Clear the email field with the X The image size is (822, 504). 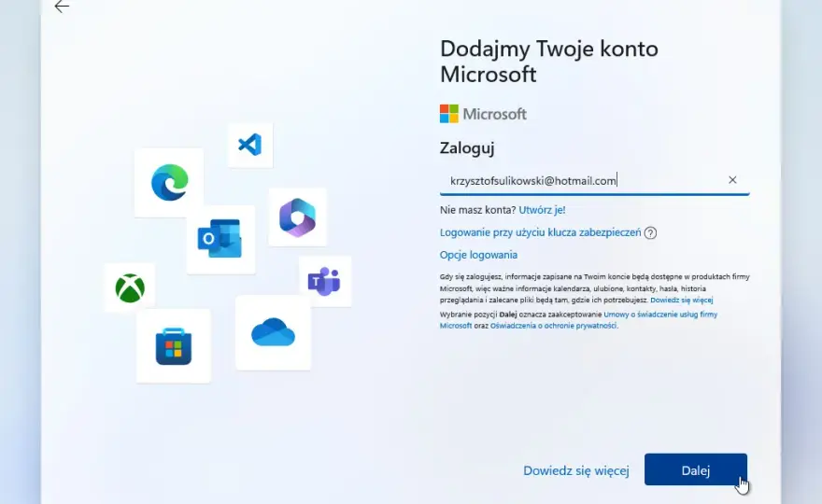(732, 180)
